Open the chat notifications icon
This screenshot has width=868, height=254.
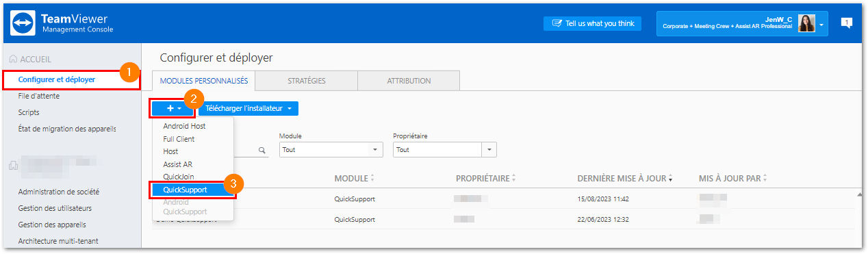(846, 23)
